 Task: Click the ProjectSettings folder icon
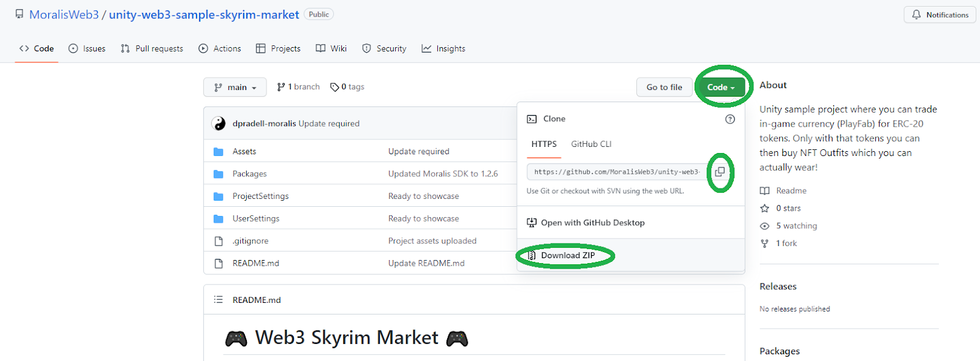(x=218, y=196)
